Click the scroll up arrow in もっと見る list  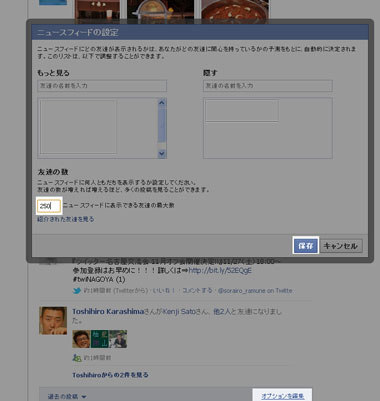(x=162, y=103)
